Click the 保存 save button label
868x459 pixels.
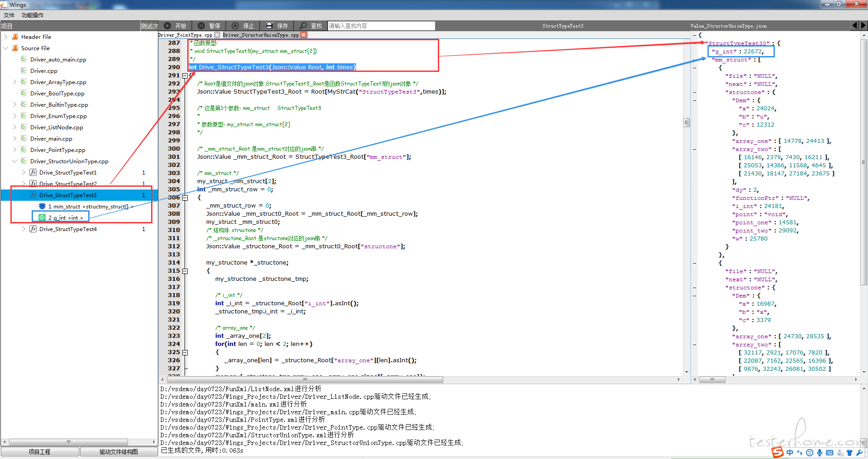pyautogui.click(x=283, y=26)
